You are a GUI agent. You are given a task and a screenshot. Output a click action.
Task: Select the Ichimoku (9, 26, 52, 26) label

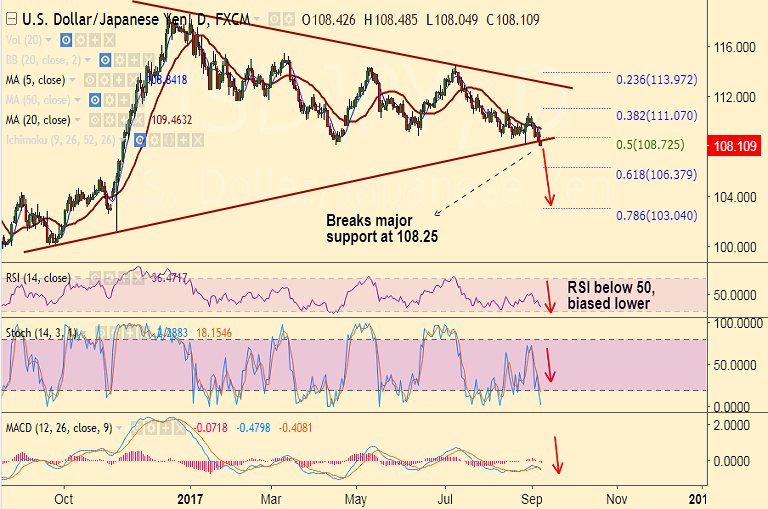pos(61,141)
